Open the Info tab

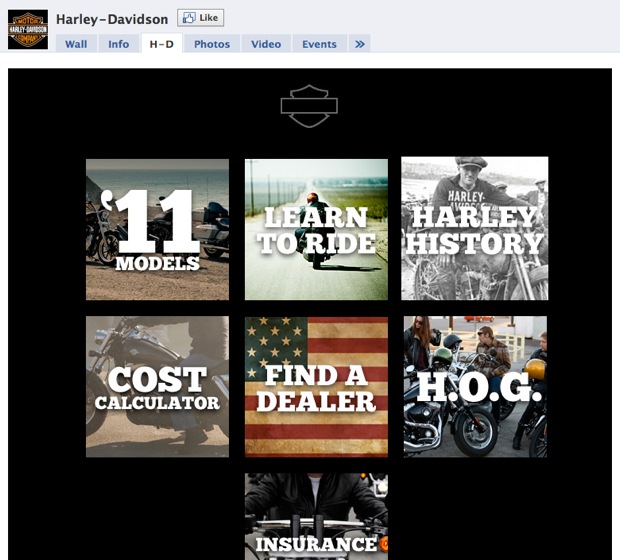119,44
